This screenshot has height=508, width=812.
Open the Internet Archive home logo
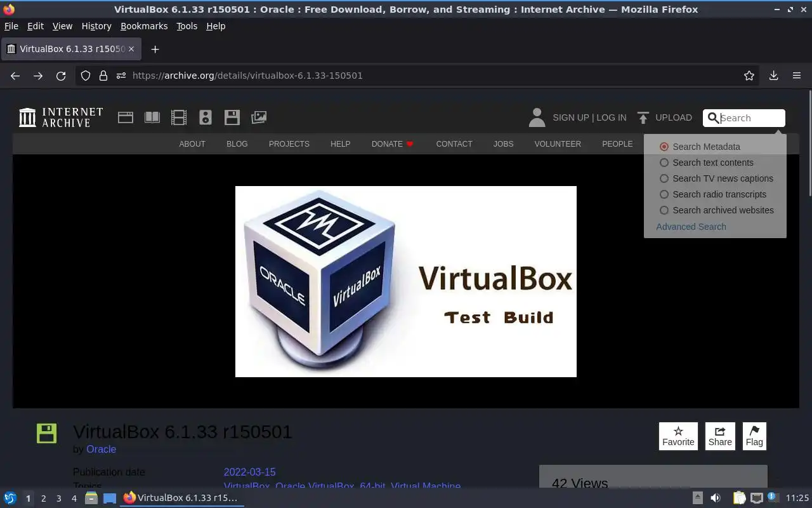pos(61,117)
